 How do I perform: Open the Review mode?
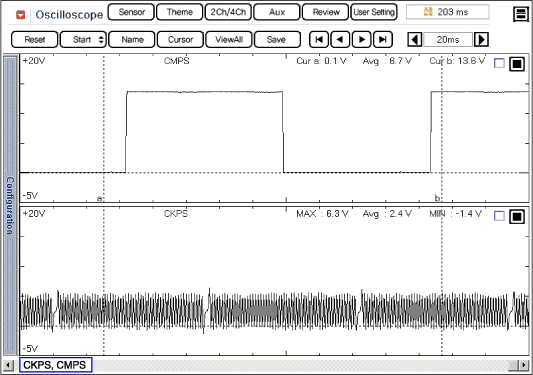(325, 12)
